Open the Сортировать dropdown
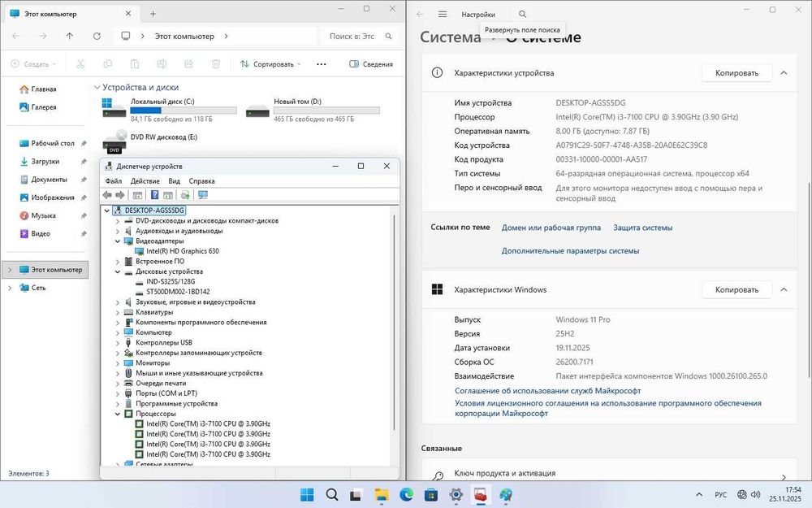Viewport: 812px width, 508px height. pyautogui.click(x=270, y=63)
